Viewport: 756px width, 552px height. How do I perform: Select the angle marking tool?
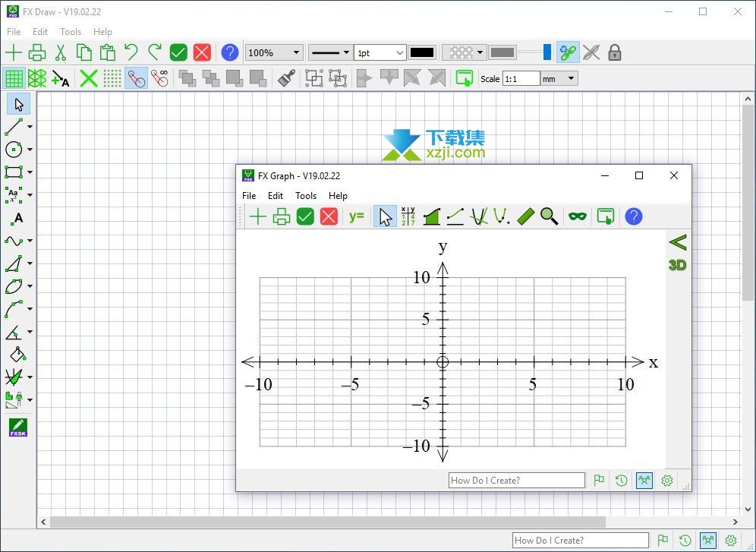14,332
